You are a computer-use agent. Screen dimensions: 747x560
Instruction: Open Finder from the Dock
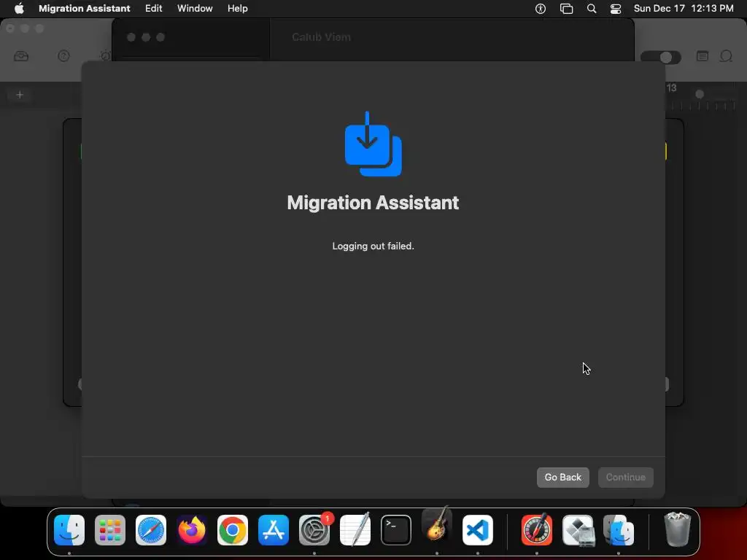pyautogui.click(x=69, y=530)
